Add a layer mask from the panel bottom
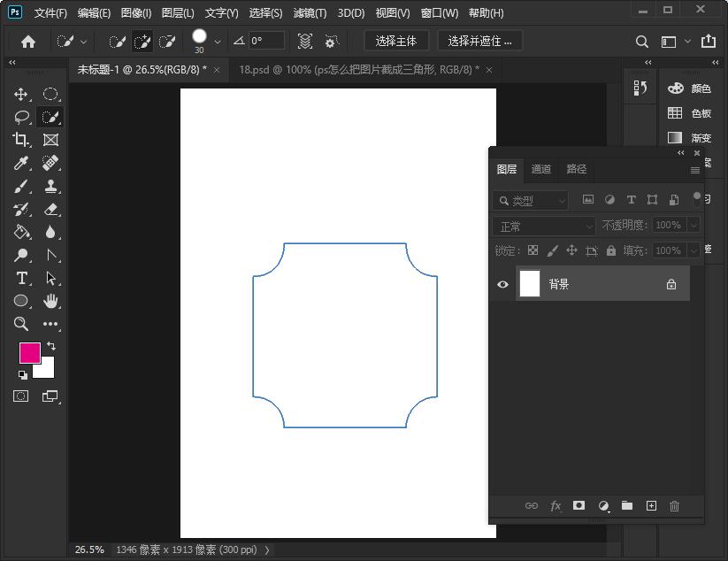The width and height of the screenshot is (728, 561). (x=579, y=506)
